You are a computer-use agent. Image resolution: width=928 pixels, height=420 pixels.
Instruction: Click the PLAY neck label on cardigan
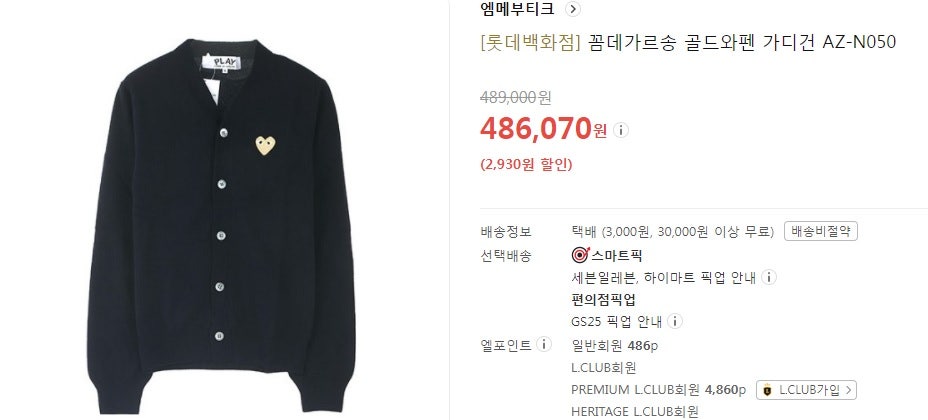pyautogui.click(x=221, y=62)
